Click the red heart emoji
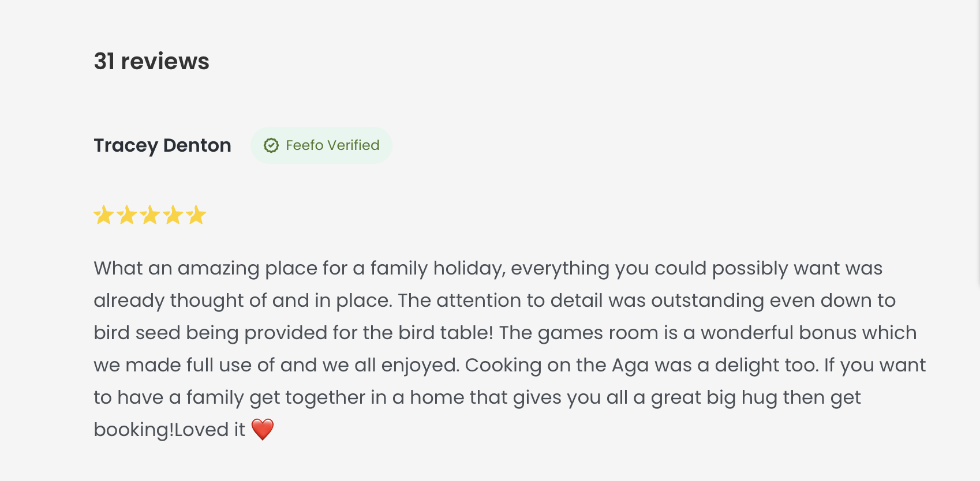980x481 pixels. click(x=263, y=430)
